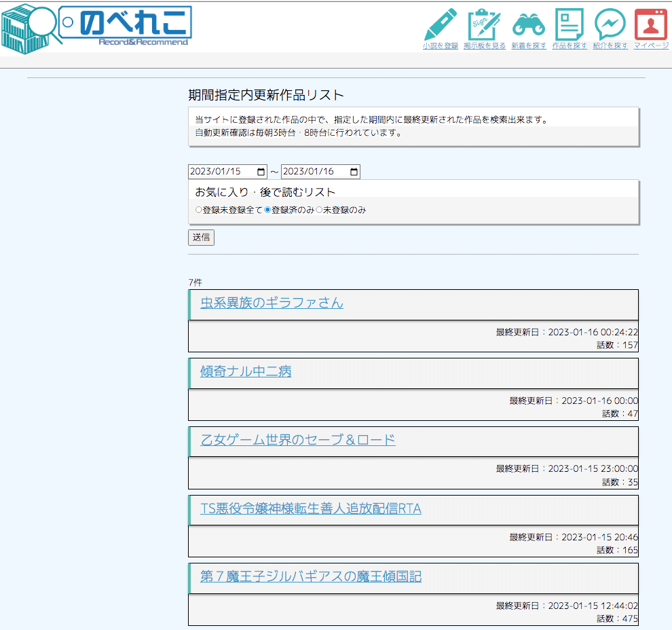Open calendar picker for 2023/01/16 end date
672x630 pixels.
click(354, 172)
